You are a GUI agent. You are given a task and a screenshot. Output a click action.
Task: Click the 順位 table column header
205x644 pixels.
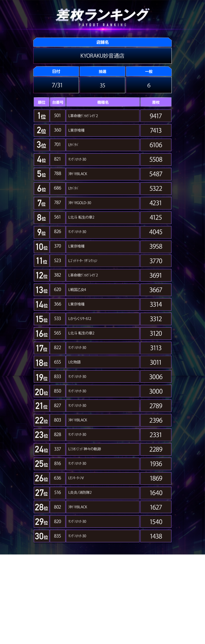42,102
